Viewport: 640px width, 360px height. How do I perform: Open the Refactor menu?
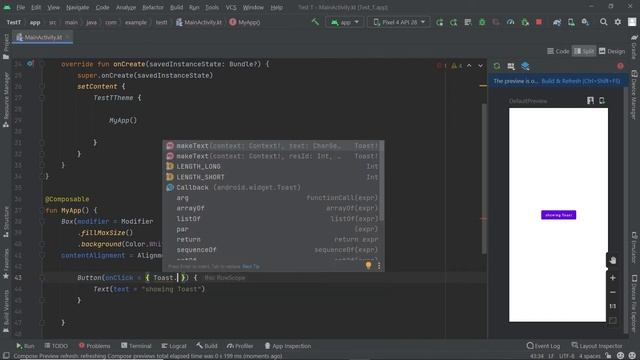[x=153, y=7]
